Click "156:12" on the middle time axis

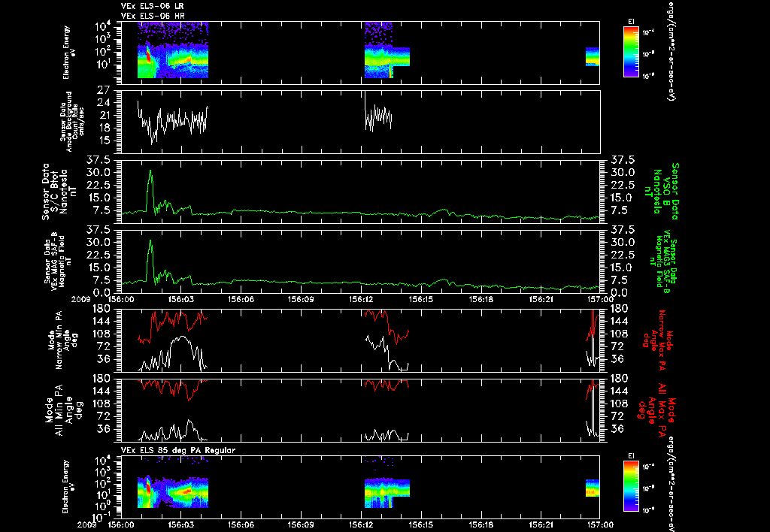[x=361, y=299]
